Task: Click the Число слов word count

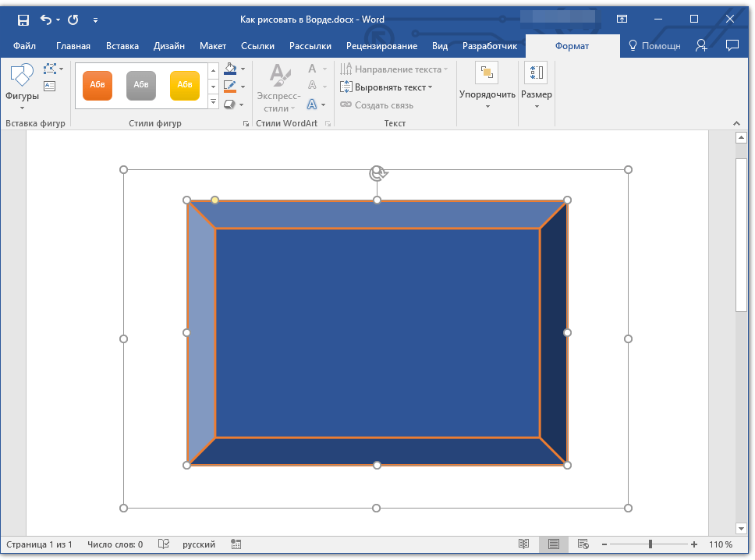Action: tap(115, 544)
